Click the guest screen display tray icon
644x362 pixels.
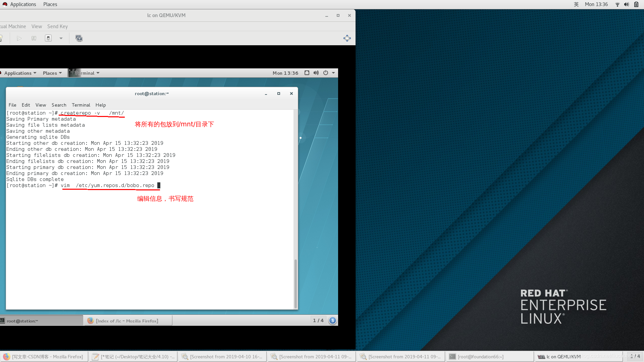[x=307, y=73]
